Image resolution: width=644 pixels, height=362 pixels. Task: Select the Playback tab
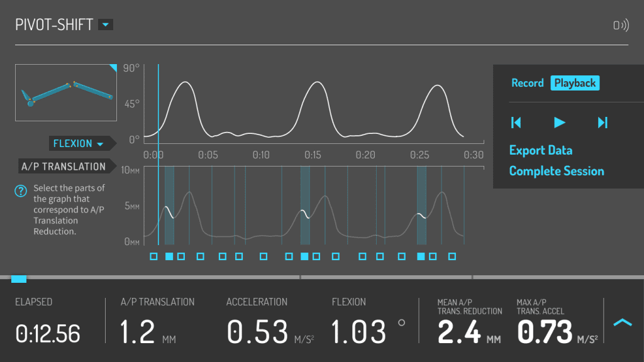575,83
